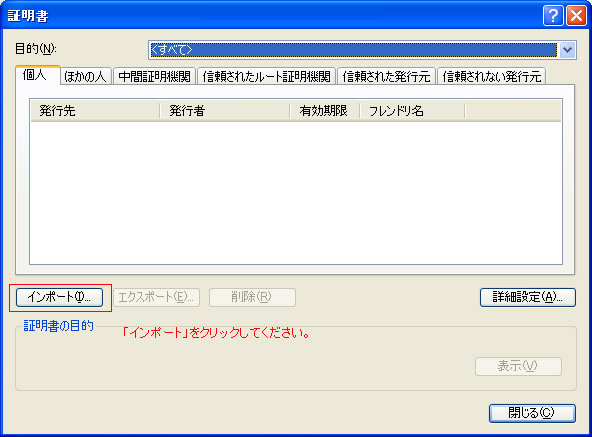Sort by 発行先 column header
The width and height of the screenshot is (592, 437).
95,111
